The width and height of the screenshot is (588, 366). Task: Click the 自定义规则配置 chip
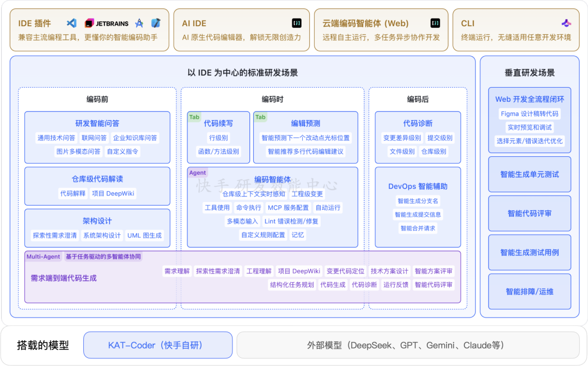pyautogui.click(x=263, y=235)
